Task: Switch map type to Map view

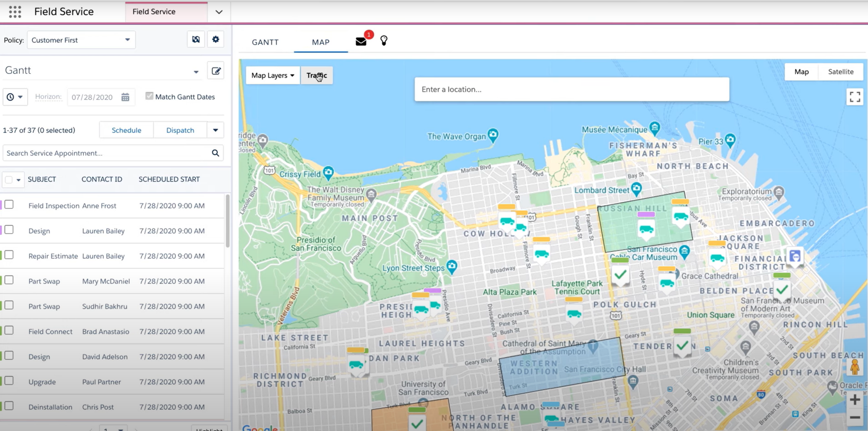Action: point(802,72)
